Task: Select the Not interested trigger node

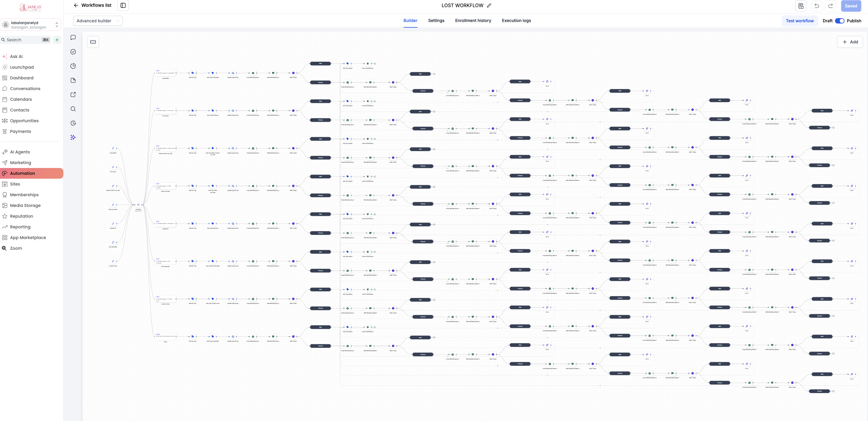Action: pos(113,242)
